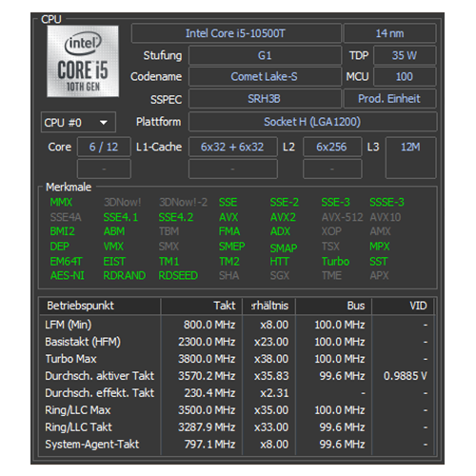Click the RDRAND feature flag
The width and height of the screenshot is (476, 476).
pyautogui.click(x=125, y=275)
